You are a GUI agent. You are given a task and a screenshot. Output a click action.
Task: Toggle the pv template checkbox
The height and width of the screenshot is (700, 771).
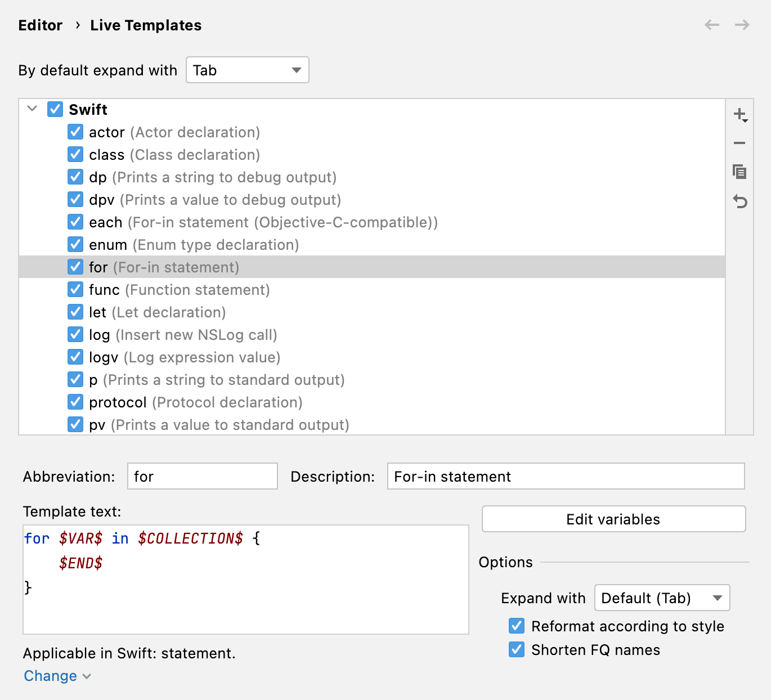75,424
